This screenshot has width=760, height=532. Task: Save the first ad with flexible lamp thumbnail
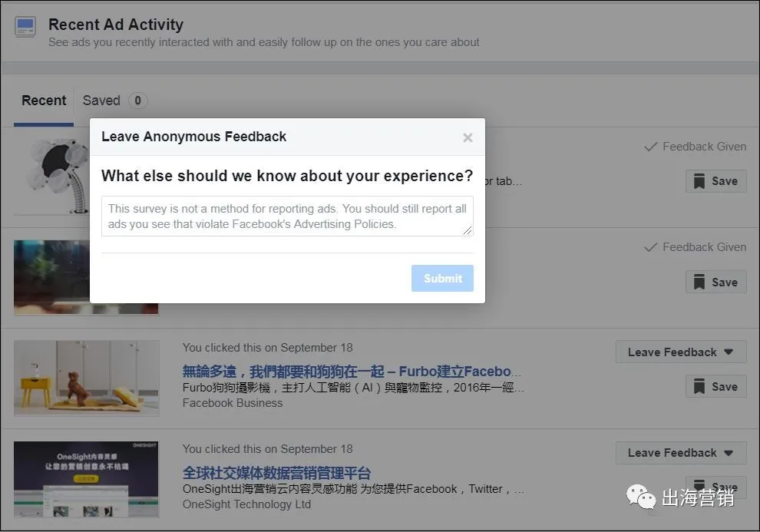point(715,181)
